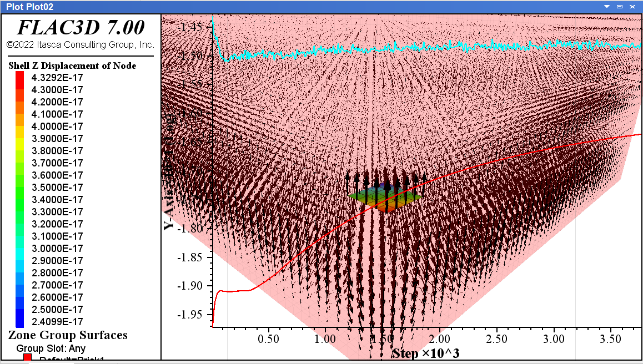Click the FLAC3D 7.00 legend heading
Screen dimensions: 643x364
(x=81, y=27)
